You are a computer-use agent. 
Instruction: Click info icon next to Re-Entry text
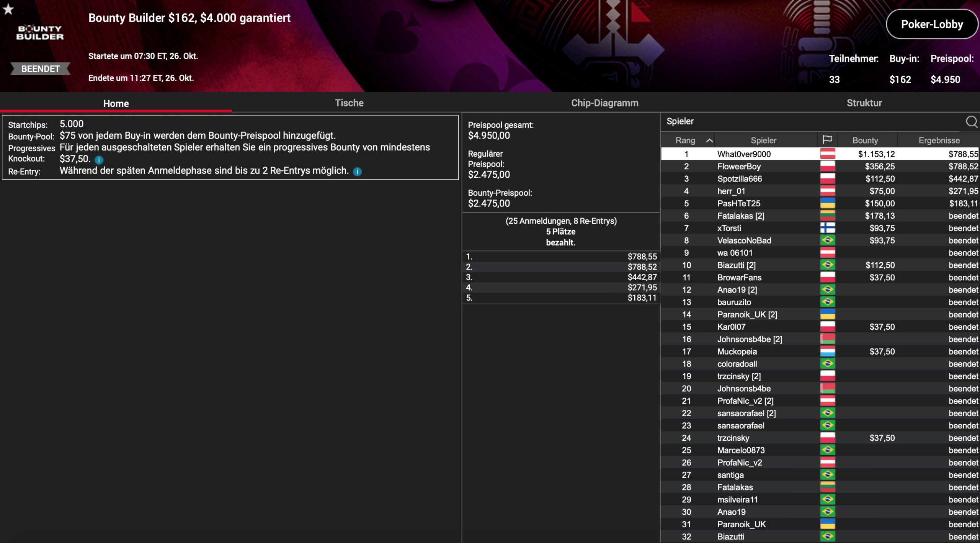pos(357,172)
